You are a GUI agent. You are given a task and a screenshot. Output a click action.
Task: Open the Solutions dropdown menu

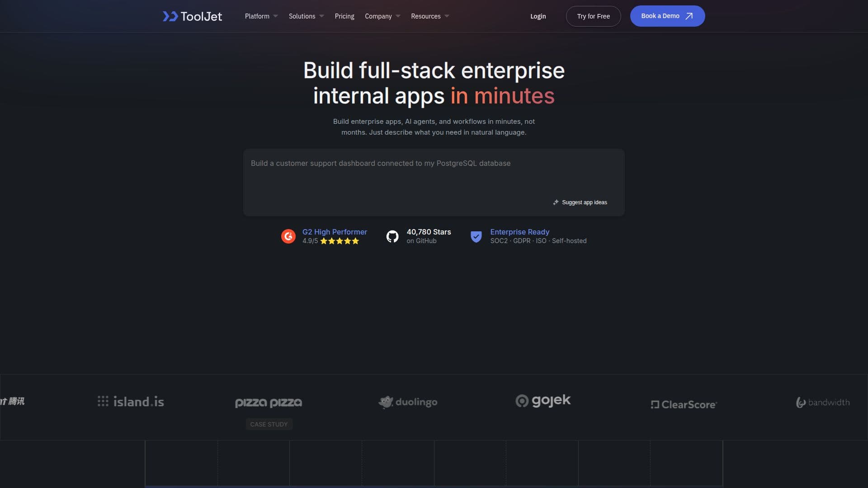pos(306,16)
